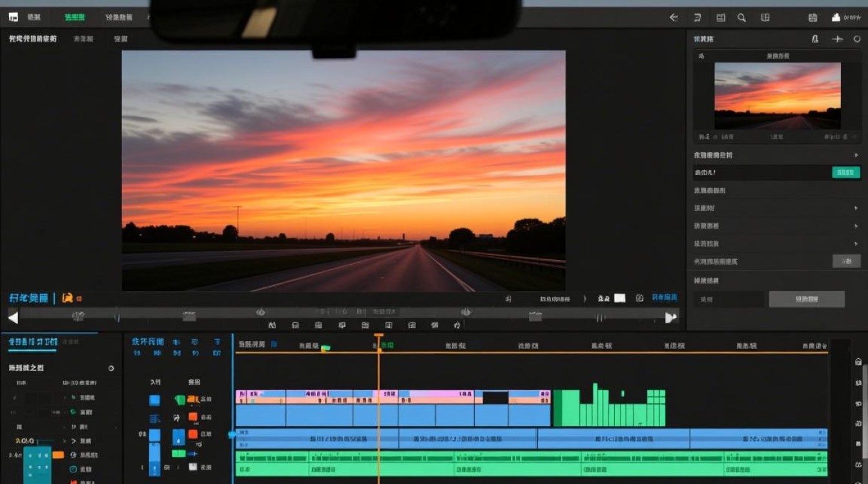Click the green tag icon in track controls
The image size is (868, 484).
coord(180,400)
